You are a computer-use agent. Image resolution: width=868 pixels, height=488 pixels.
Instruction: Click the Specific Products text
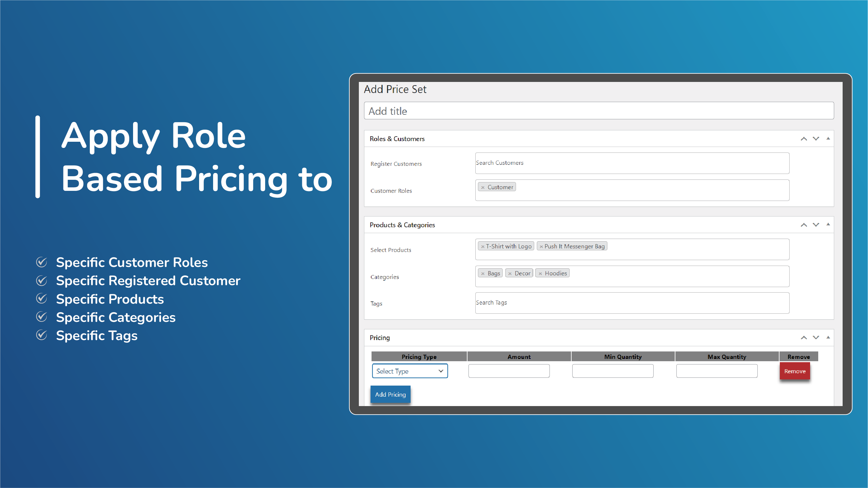pyautogui.click(x=110, y=299)
